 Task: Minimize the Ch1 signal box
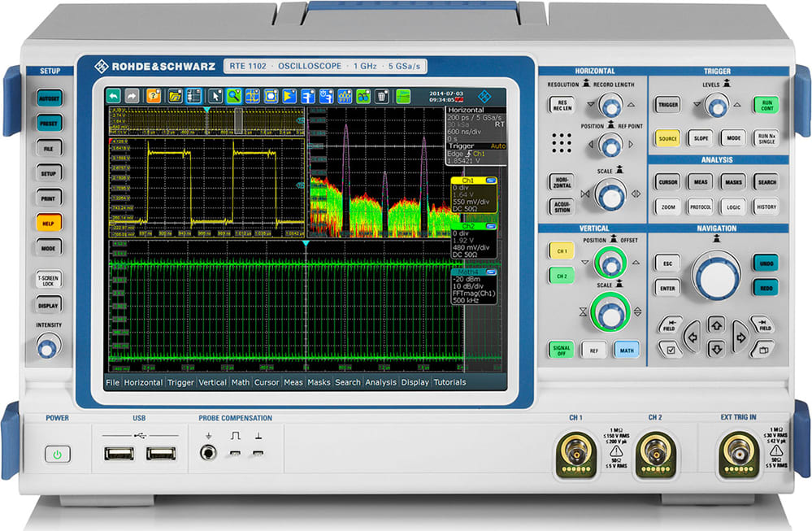coord(491,181)
